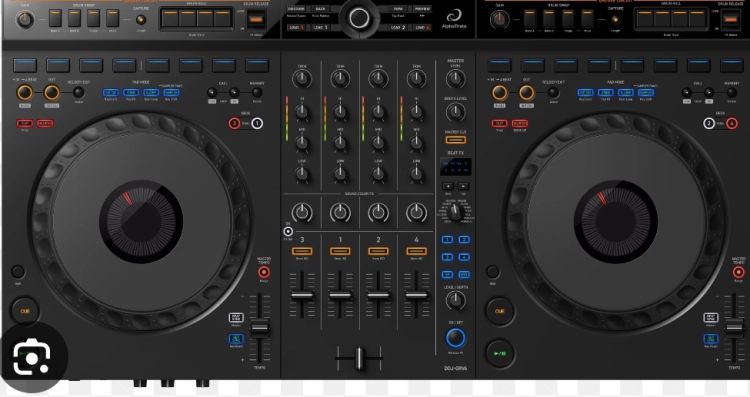Click the browse rotary selector knob

coord(359,18)
